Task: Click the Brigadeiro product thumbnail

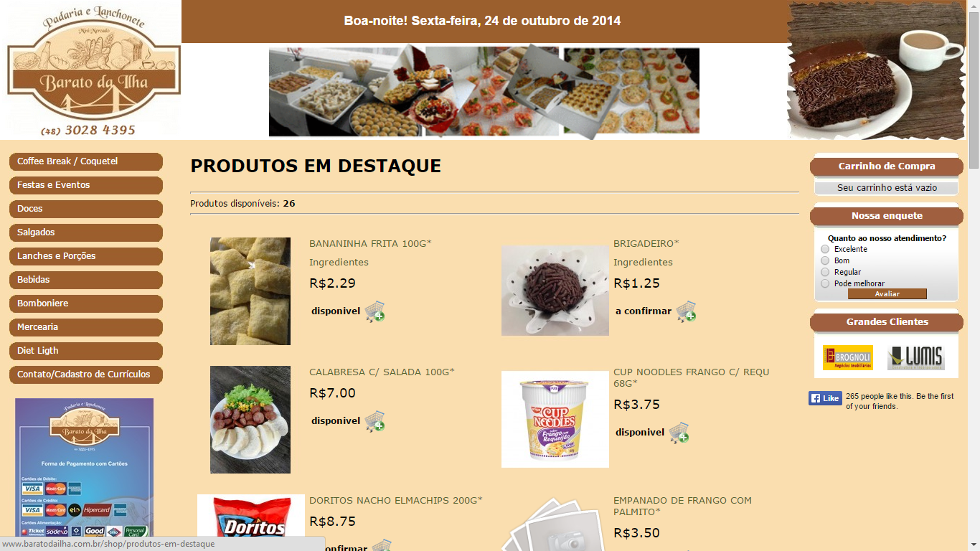Action: coord(555,291)
